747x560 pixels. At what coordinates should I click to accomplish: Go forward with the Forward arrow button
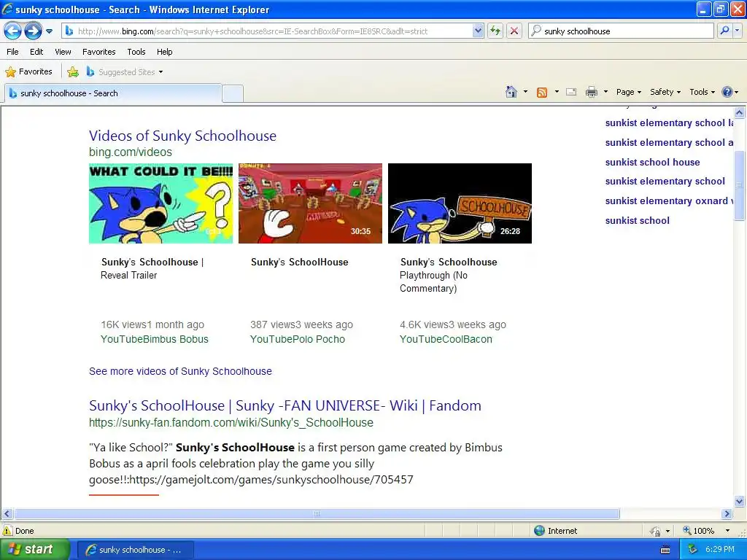33,31
